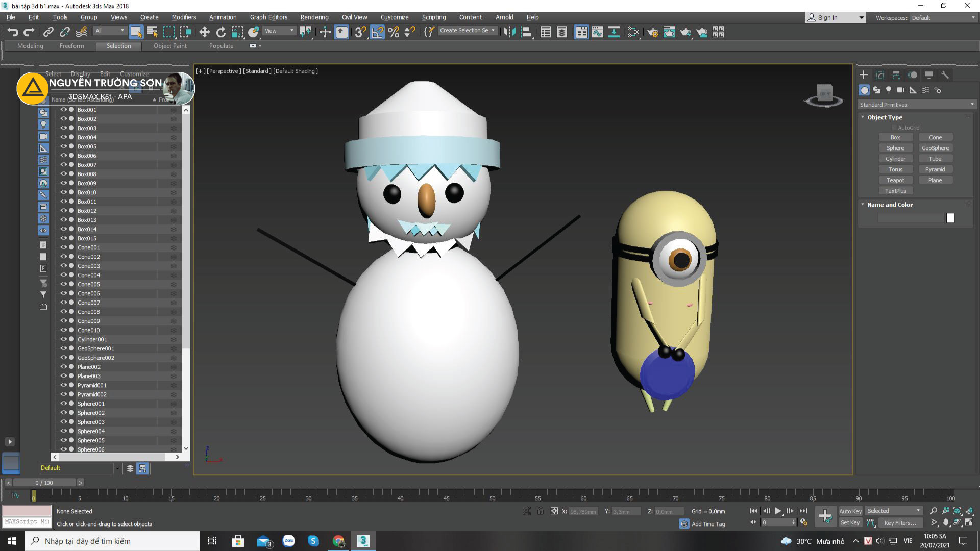The height and width of the screenshot is (551, 980).
Task: Toggle the Auto Key animation mode
Action: click(850, 511)
